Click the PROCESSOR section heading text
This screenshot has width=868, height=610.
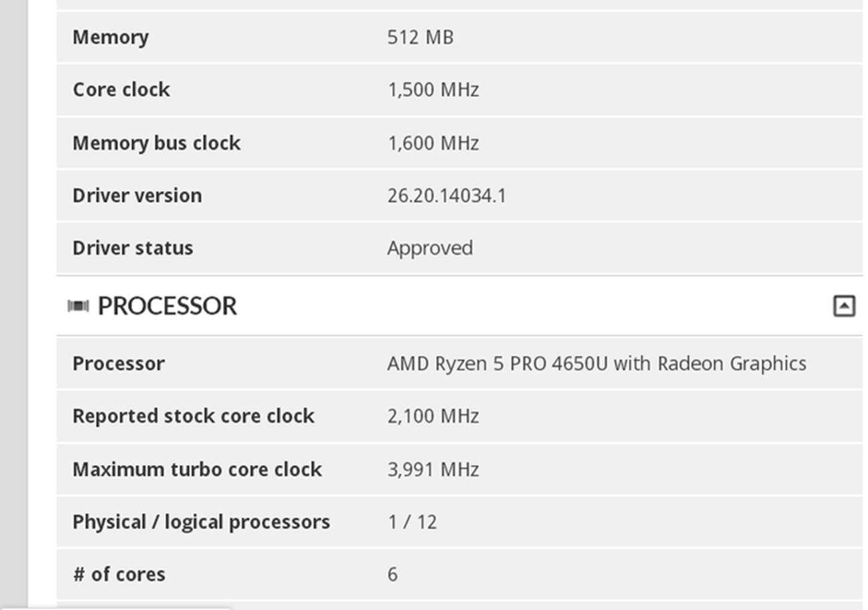(x=167, y=306)
